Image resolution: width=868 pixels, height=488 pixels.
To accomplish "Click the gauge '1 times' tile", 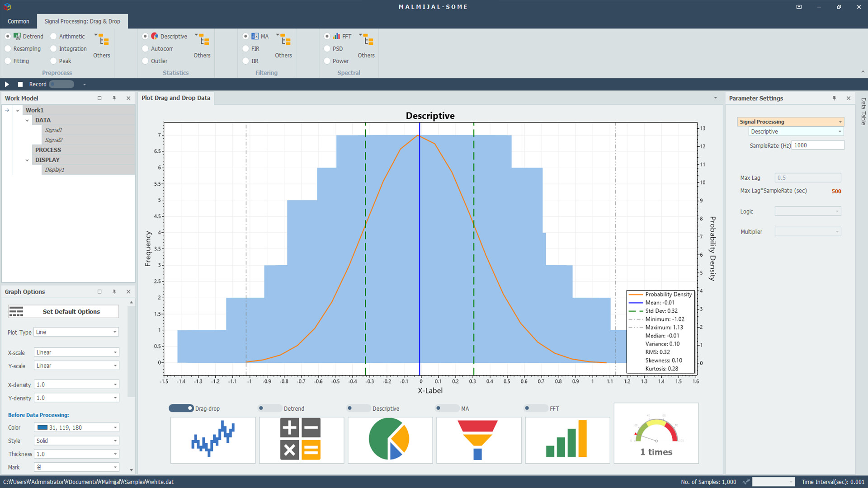I will 656,433.
